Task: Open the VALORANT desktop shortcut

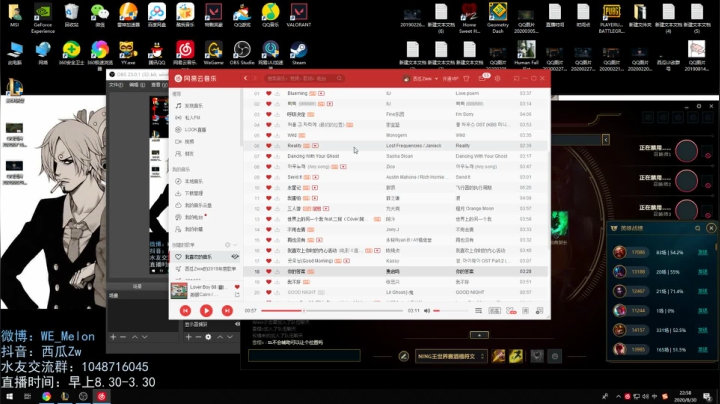Action: point(299,15)
